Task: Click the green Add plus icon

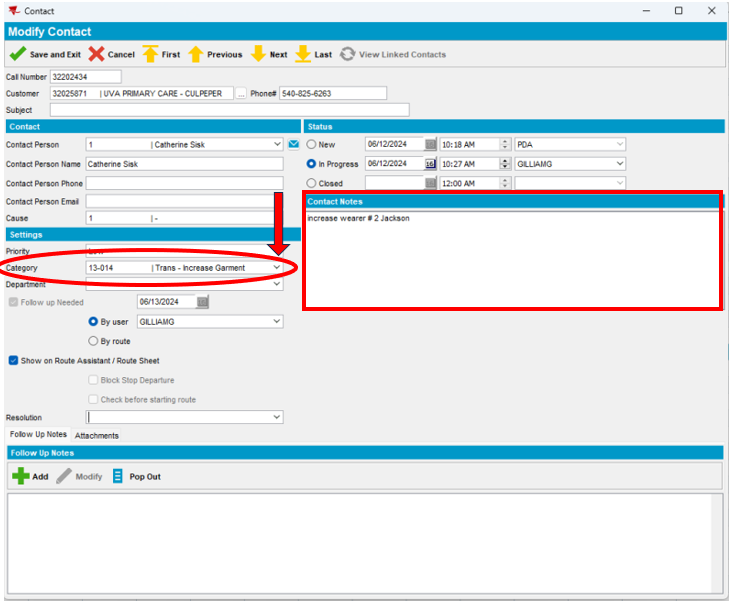Action: point(20,476)
